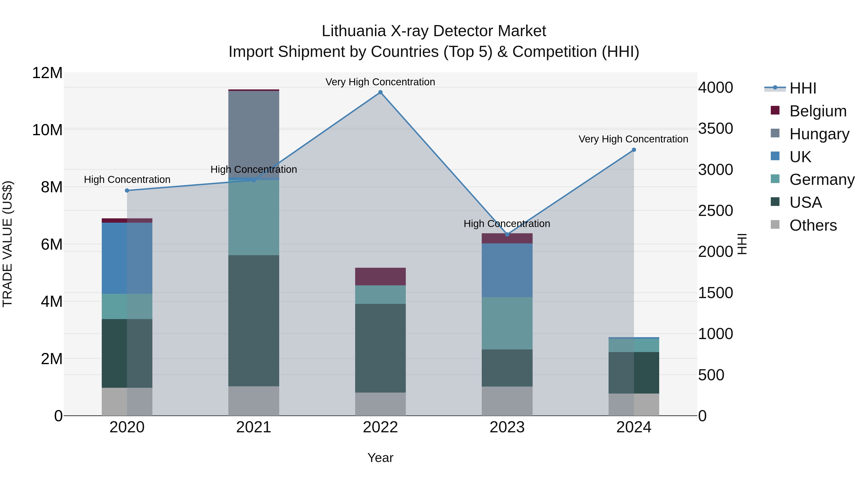Click the UK segment in 2020 bar

(127, 258)
